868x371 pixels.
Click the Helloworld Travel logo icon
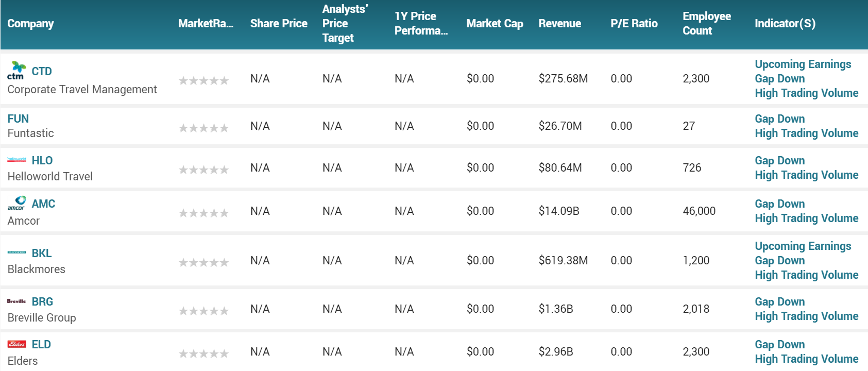(x=16, y=160)
